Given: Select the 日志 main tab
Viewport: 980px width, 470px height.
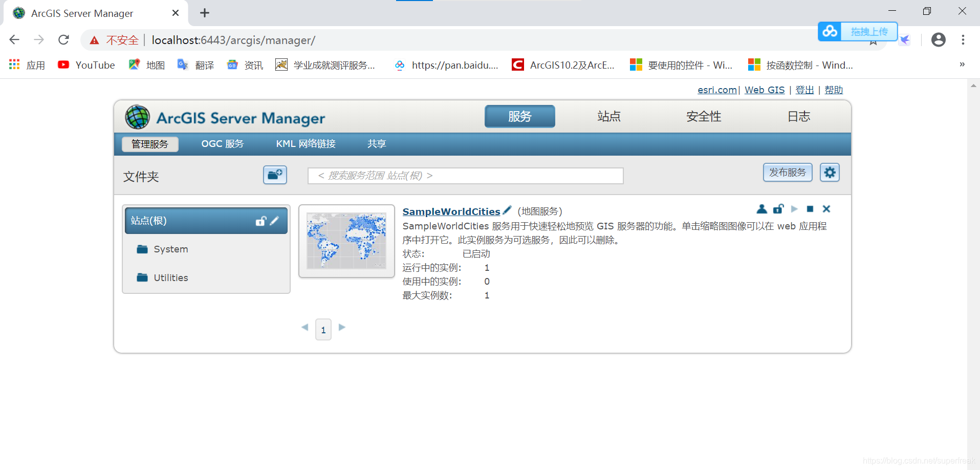Looking at the screenshot, I should pyautogui.click(x=799, y=116).
